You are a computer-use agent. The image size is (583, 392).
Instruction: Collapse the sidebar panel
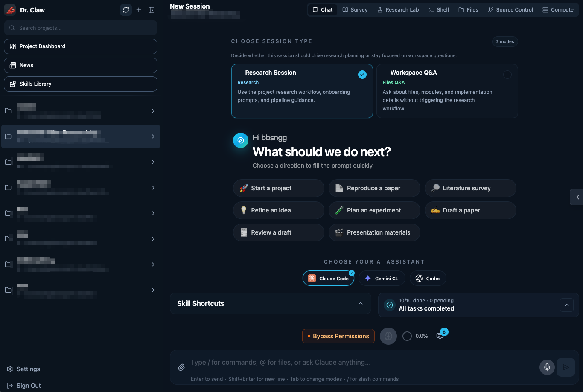point(152,9)
